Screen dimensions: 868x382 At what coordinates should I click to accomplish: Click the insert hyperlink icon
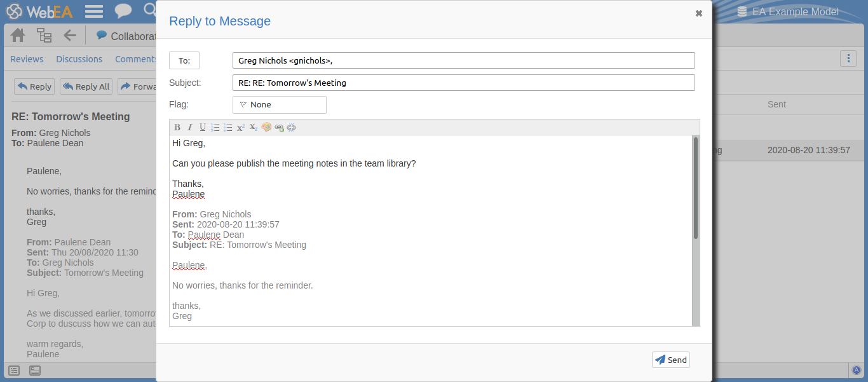tap(279, 127)
